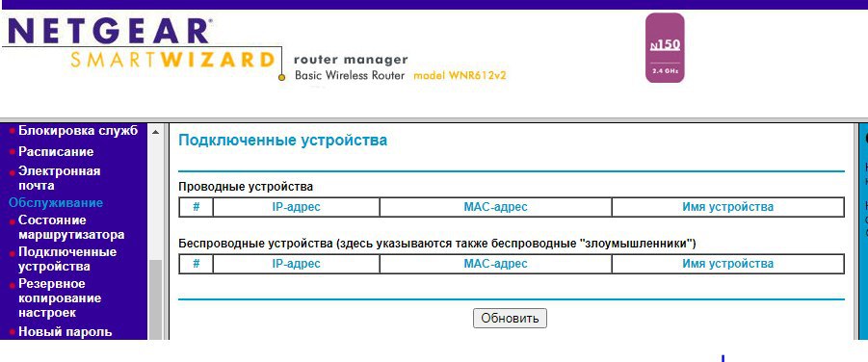Click the router manager title text
The width and height of the screenshot is (868, 362).
click(x=351, y=60)
